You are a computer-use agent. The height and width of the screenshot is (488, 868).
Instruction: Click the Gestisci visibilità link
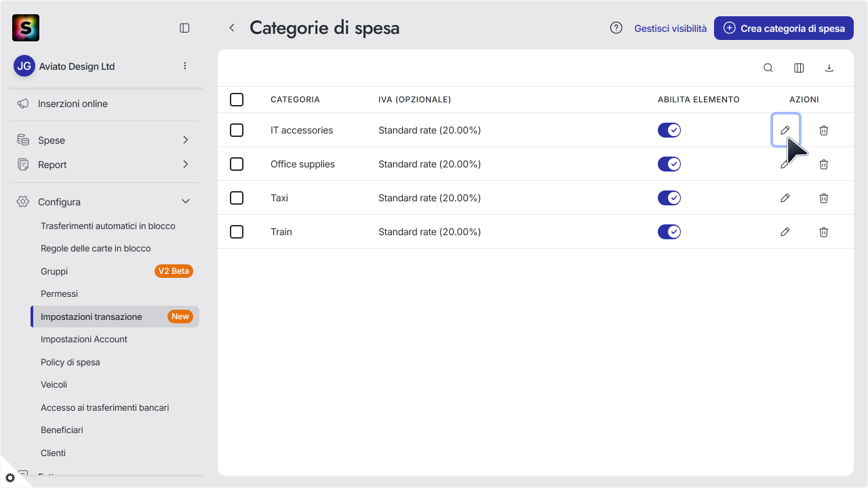pyautogui.click(x=671, y=28)
